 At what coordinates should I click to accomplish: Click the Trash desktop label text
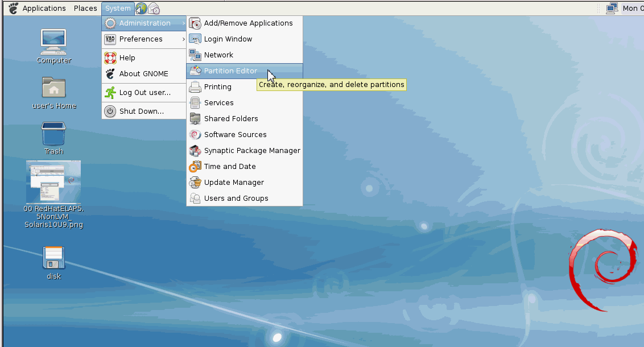click(54, 151)
